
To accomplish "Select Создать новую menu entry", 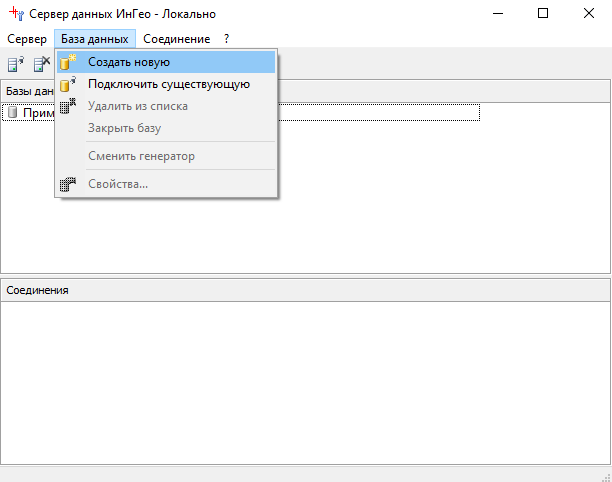I will point(166,62).
